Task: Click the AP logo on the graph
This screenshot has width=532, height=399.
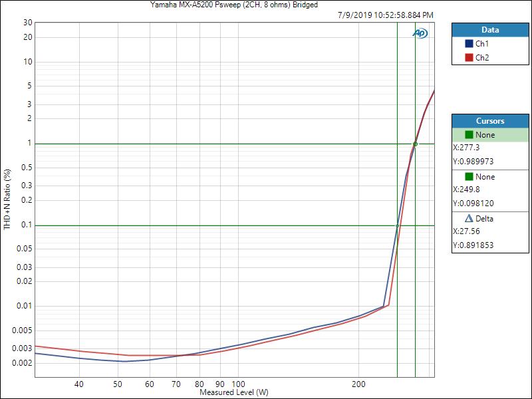Action: [420, 33]
